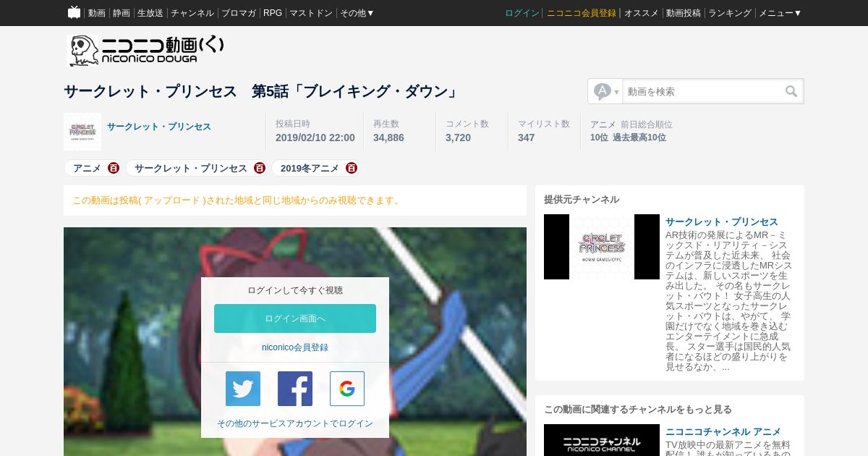This screenshot has height=456, width=868.
Task: Open サークレット・プリンセス channel title in sidebar
Action: [722, 221]
